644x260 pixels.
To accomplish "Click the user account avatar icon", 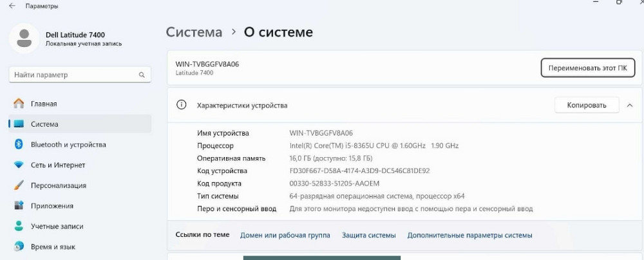I will pyautogui.click(x=24, y=38).
